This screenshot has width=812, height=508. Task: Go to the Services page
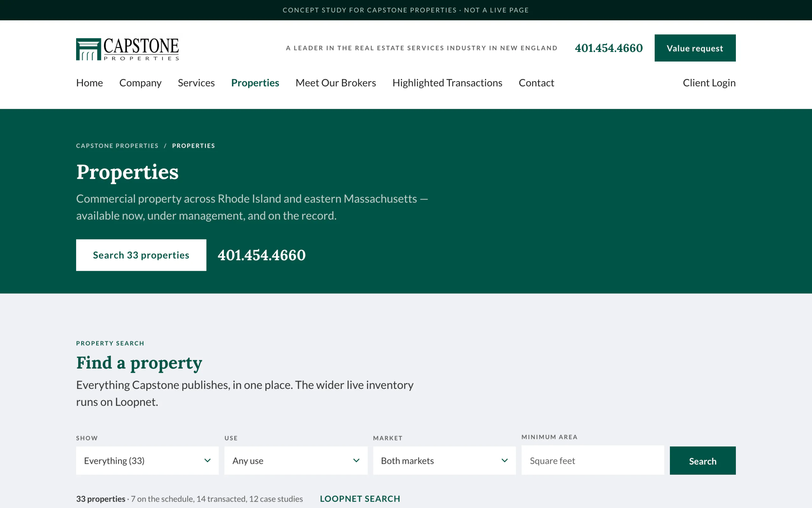coord(196,83)
